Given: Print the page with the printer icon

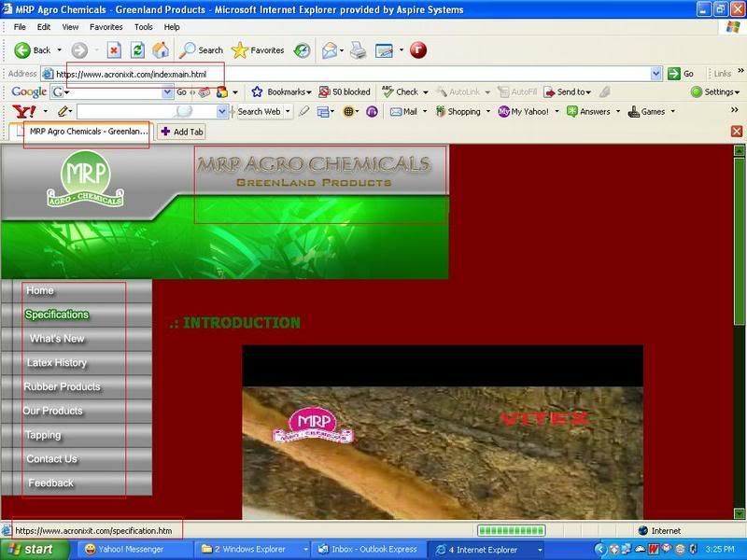Looking at the screenshot, I should click(358, 50).
